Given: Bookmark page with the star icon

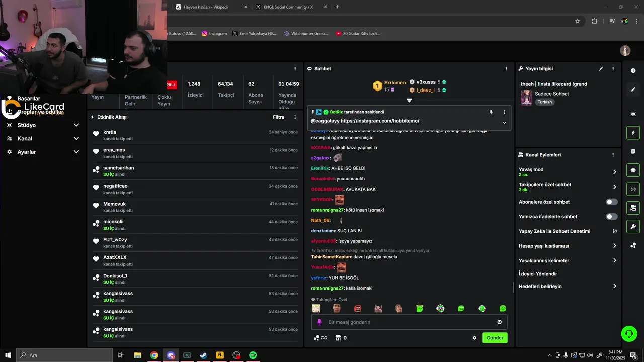Looking at the screenshot, I should 578,21.
